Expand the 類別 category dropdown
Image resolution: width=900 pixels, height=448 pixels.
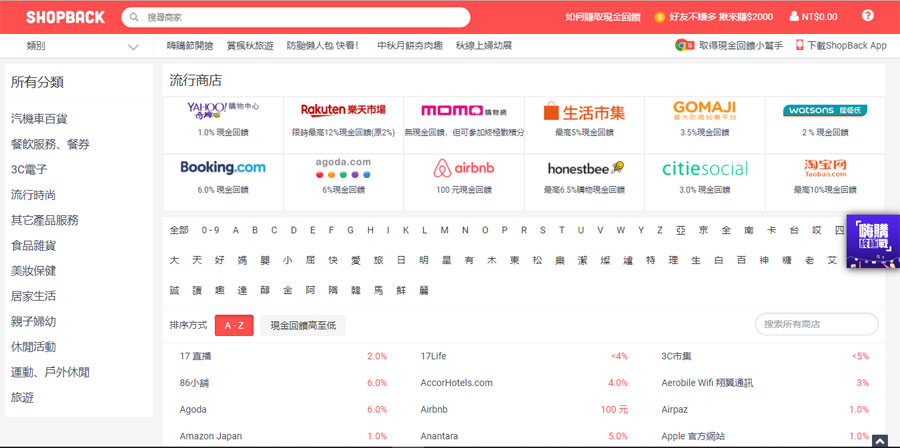(x=83, y=46)
